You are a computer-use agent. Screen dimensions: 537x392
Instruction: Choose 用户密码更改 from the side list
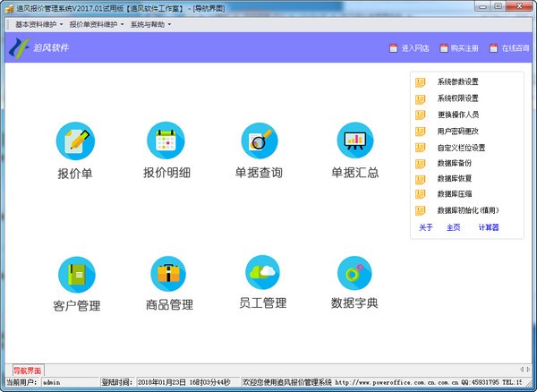tap(457, 131)
